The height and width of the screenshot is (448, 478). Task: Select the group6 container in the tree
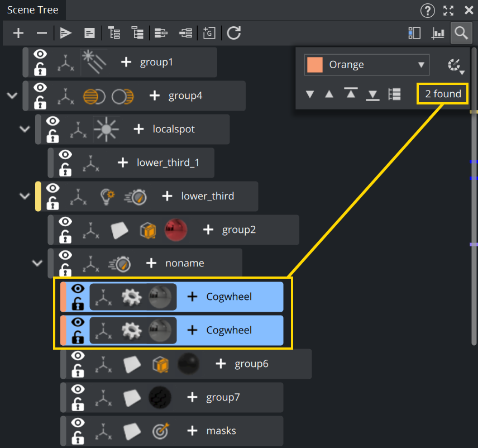251,364
